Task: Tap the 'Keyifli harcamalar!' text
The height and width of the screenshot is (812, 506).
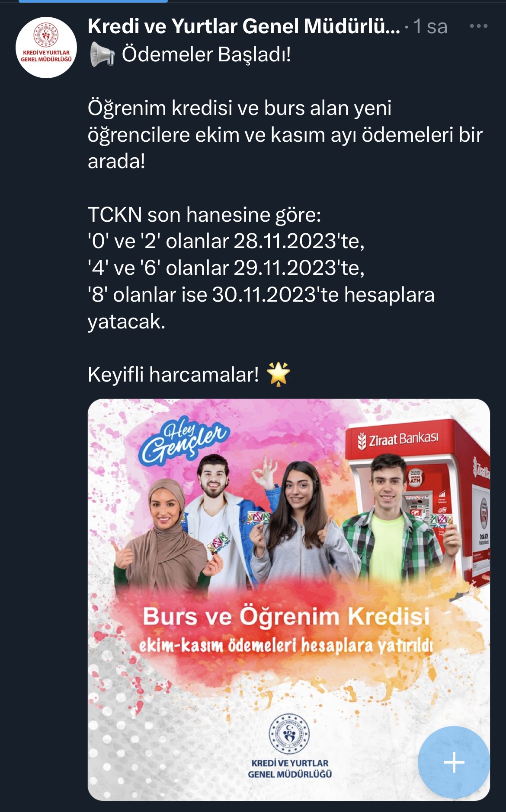Action: [173, 374]
